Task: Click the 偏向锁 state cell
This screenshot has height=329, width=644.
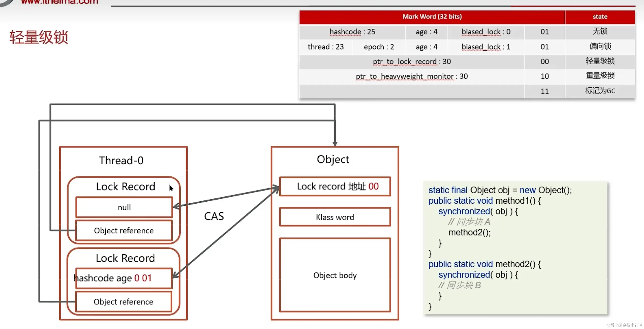Action: (600, 46)
